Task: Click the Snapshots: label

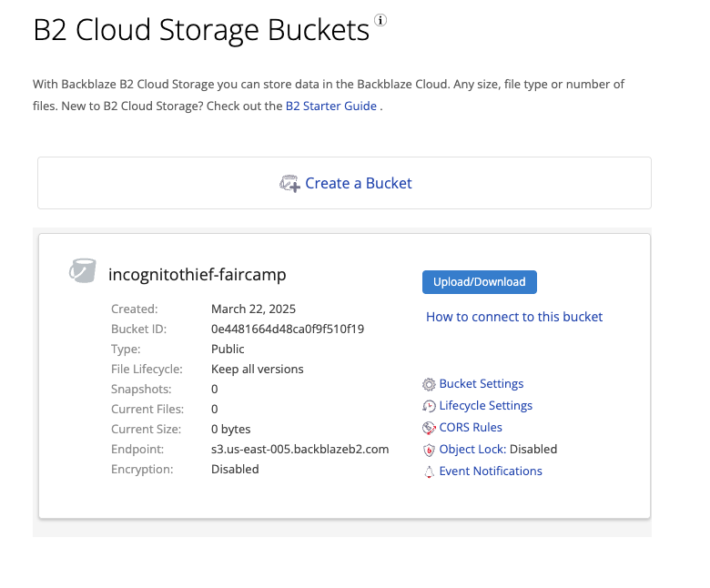Action: tap(141, 390)
